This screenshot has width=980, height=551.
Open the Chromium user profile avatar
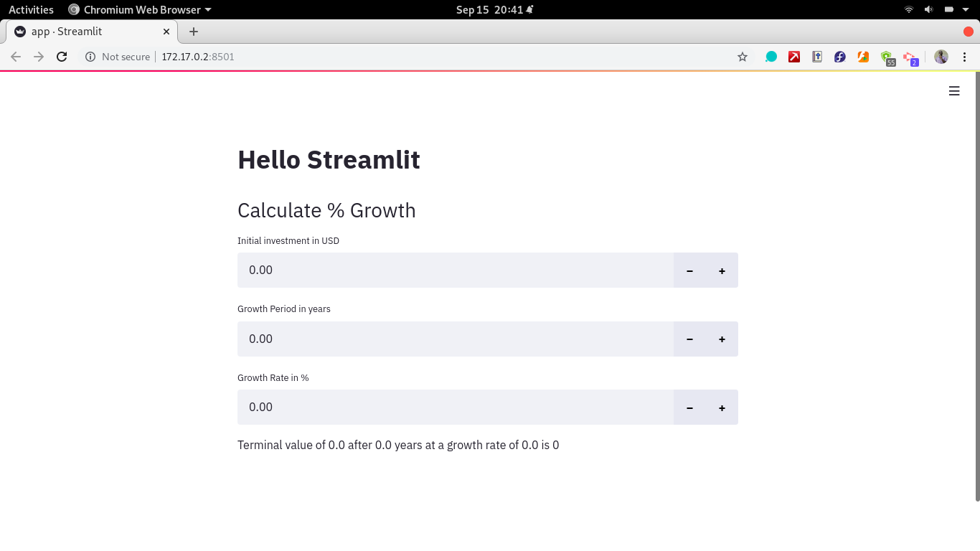(941, 57)
